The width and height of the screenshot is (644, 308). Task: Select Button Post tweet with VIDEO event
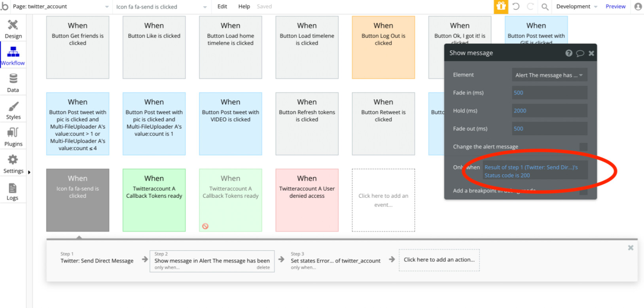tap(231, 124)
